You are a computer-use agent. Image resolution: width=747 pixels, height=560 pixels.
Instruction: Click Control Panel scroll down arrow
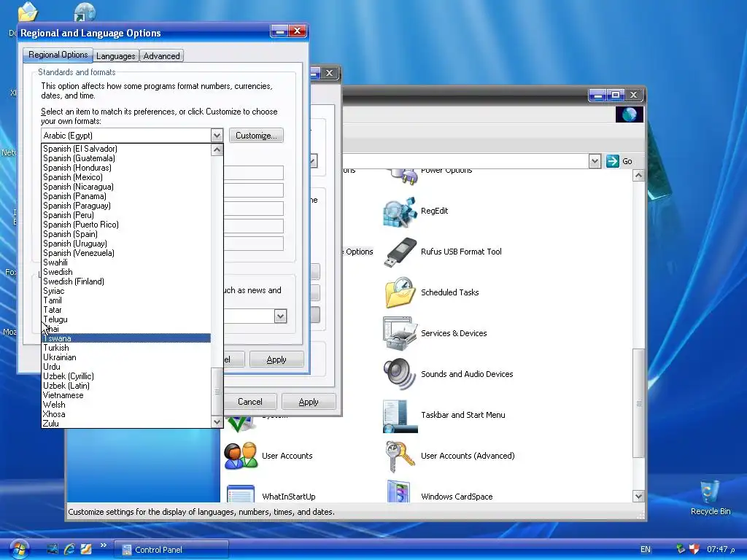tap(638, 497)
